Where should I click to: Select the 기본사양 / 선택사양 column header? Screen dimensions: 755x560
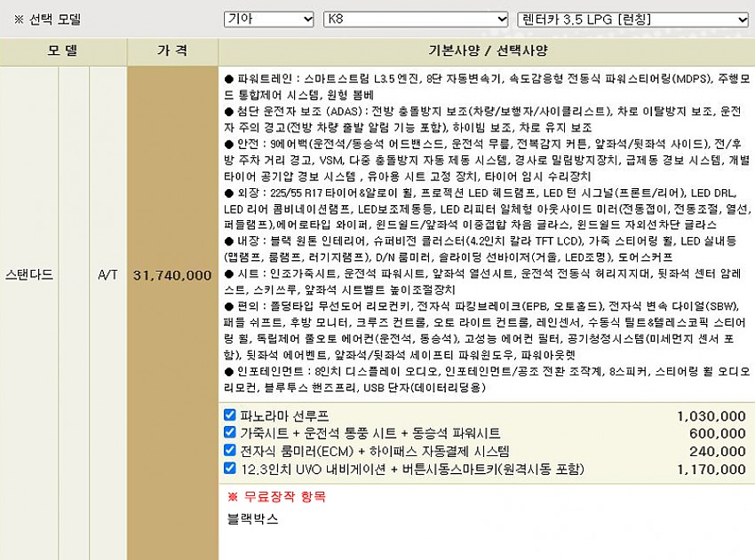coord(486,51)
